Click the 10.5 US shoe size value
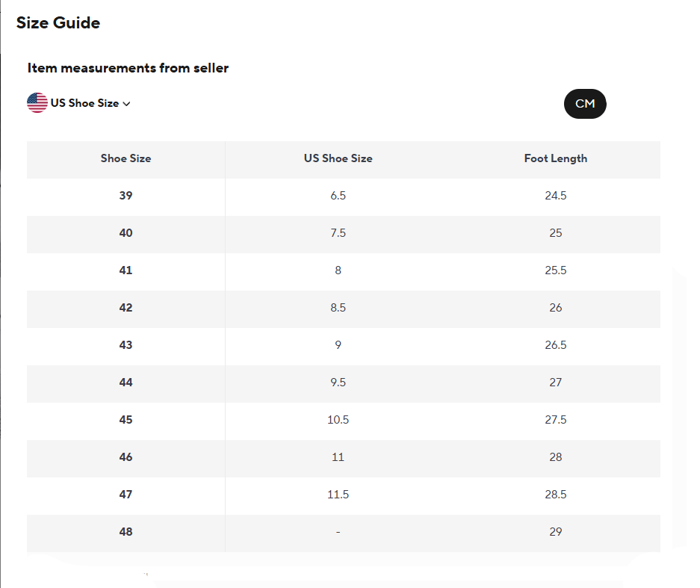Screen dimensions: 700x588 point(338,420)
